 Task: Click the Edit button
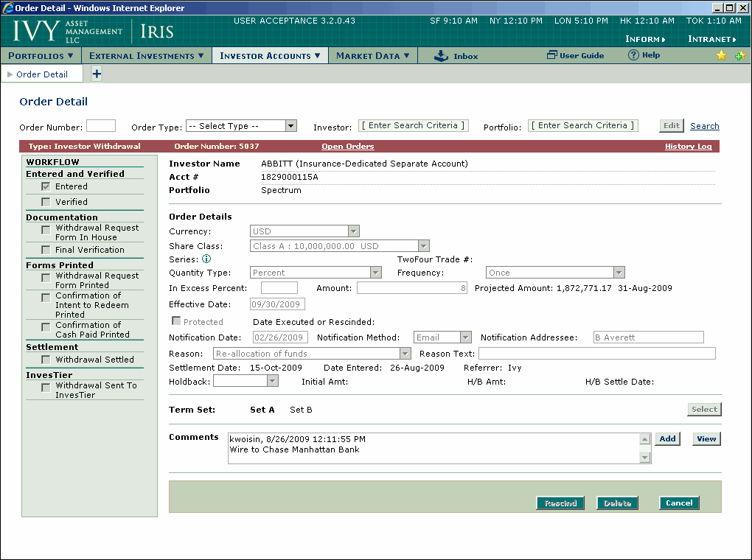click(672, 125)
